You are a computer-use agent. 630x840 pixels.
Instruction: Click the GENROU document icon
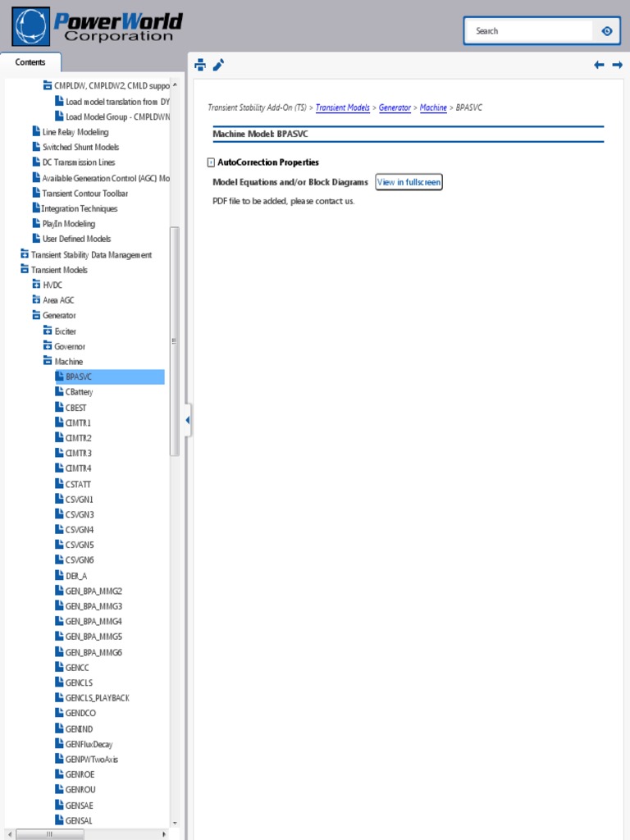(x=59, y=789)
